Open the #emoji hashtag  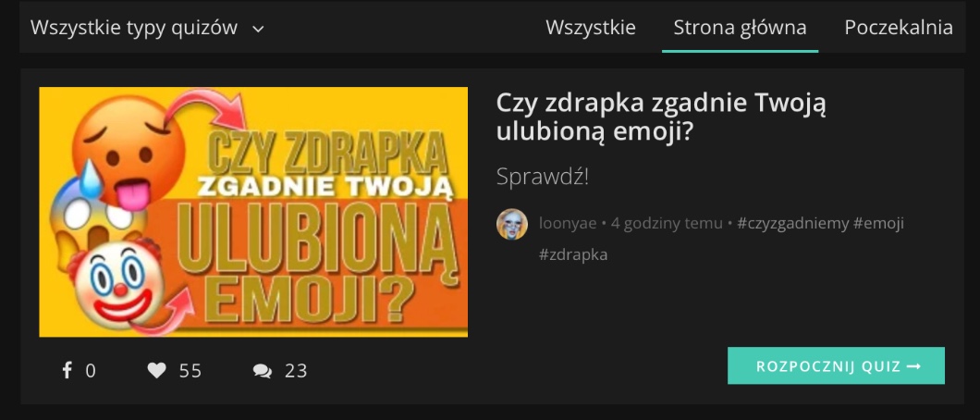(878, 223)
